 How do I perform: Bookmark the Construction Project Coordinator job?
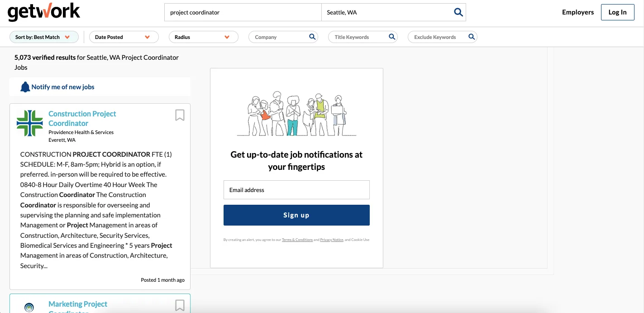click(179, 116)
